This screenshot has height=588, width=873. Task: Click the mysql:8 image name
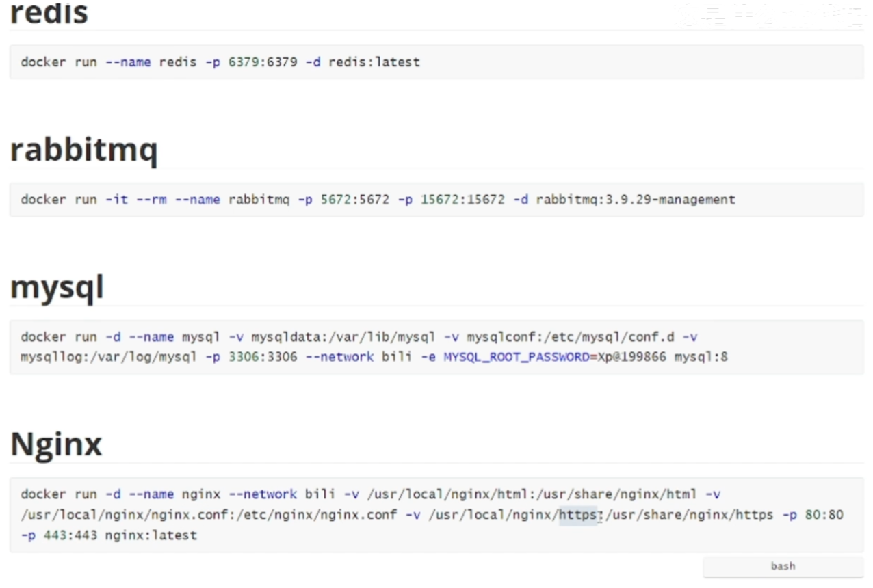pyautogui.click(x=701, y=357)
